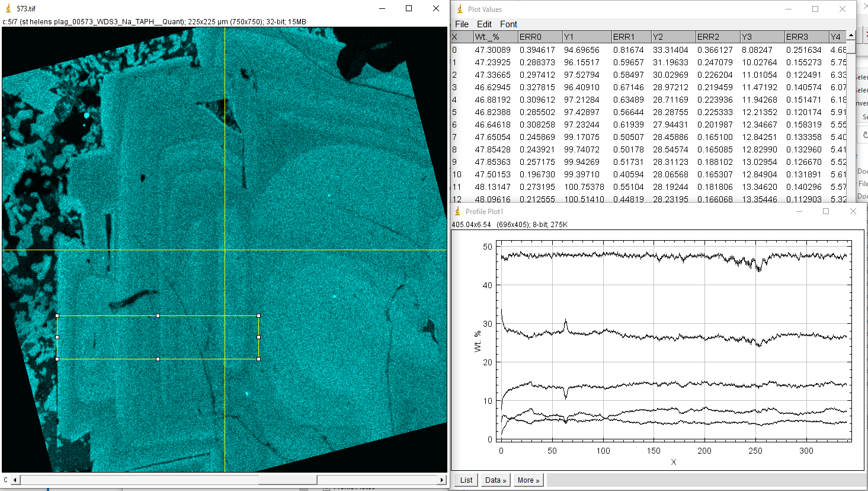The height and width of the screenshot is (491, 868).
Task: Click the ERR0 column header
Action: (539, 37)
